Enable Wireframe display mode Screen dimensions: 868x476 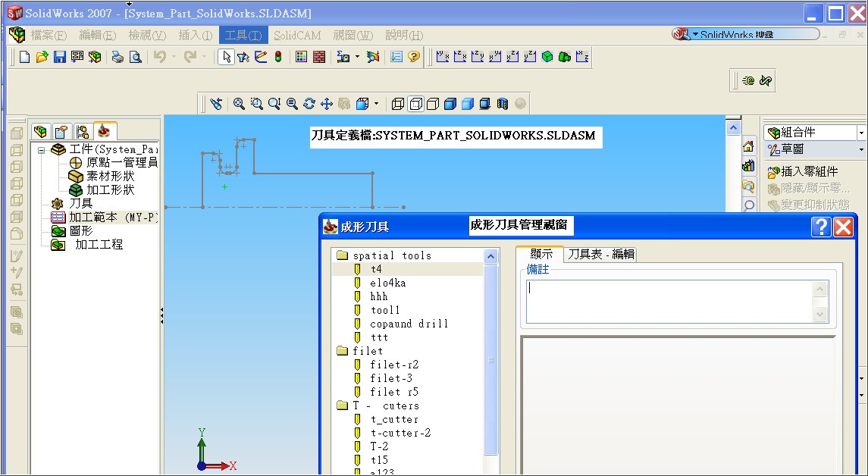(398, 104)
